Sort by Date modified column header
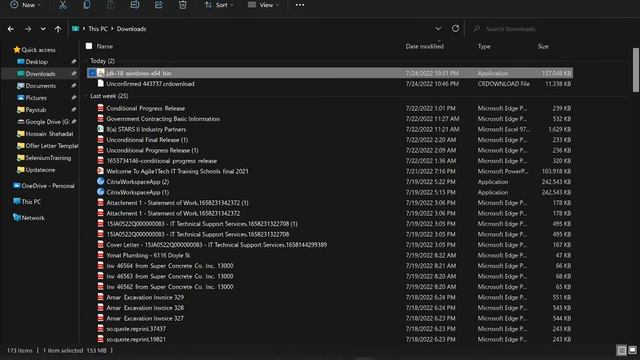 [x=424, y=47]
